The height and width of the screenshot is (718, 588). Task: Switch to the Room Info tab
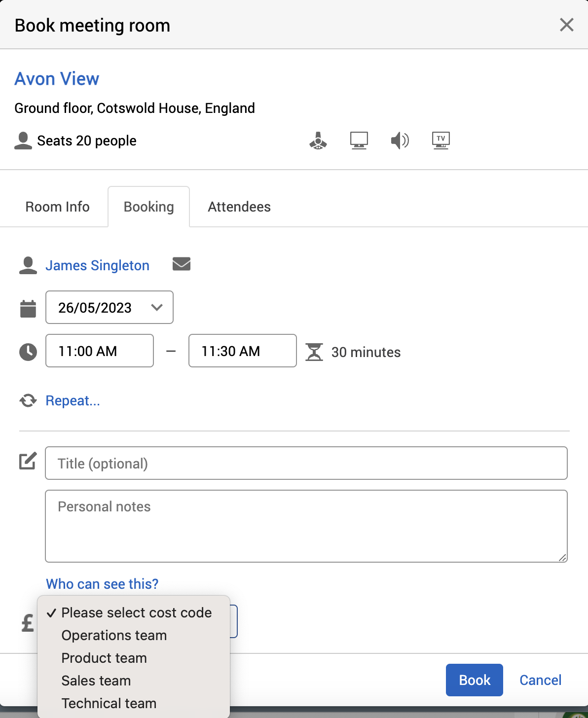(57, 207)
